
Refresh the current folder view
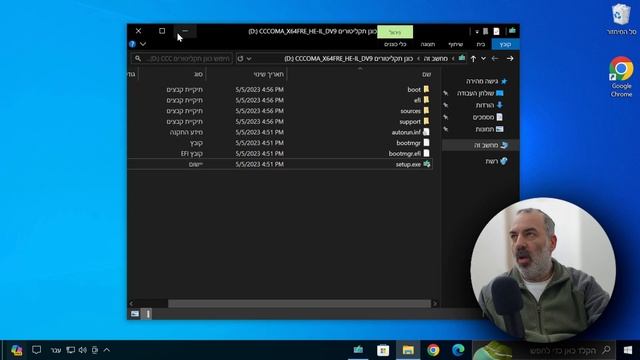pyautogui.click(x=240, y=59)
